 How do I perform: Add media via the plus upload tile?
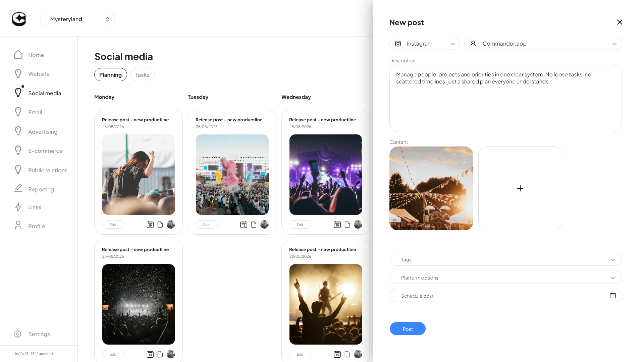[520, 188]
